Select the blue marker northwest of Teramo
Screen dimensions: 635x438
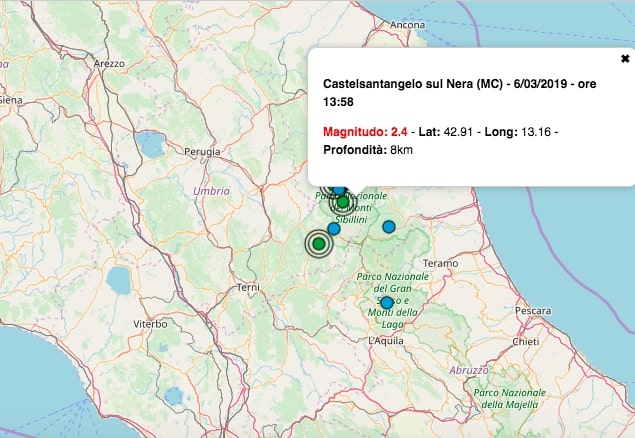tap(389, 226)
